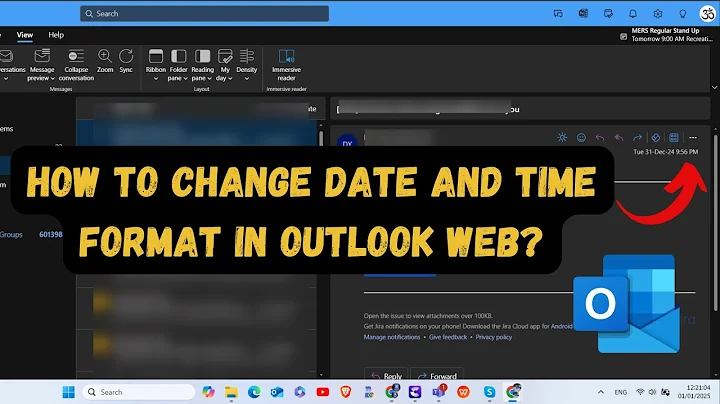Open the notifications bell

pos(633,14)
